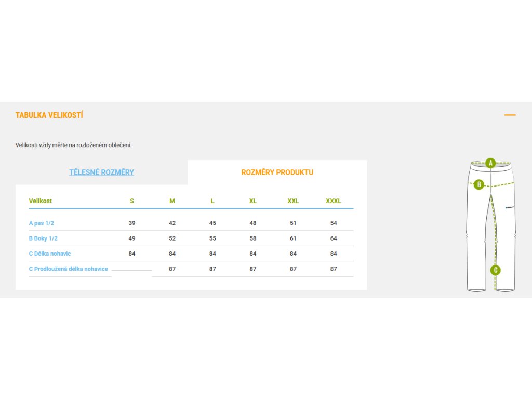Image resolution: width=532 pixels, height=399 pixels.
Task: Click hips value 64 for size XXXL
Action: click(x=334, y=238)
